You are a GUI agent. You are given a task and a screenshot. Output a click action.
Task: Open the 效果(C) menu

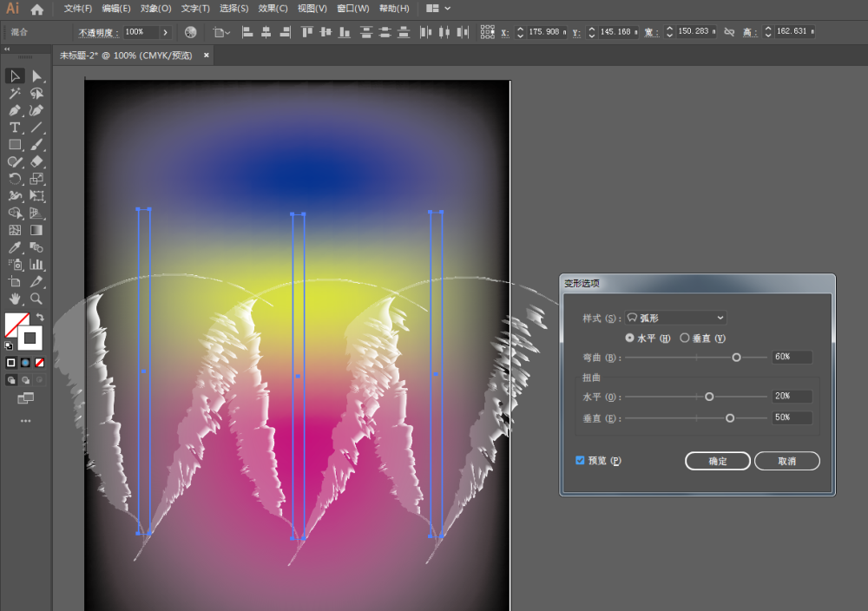273,9
